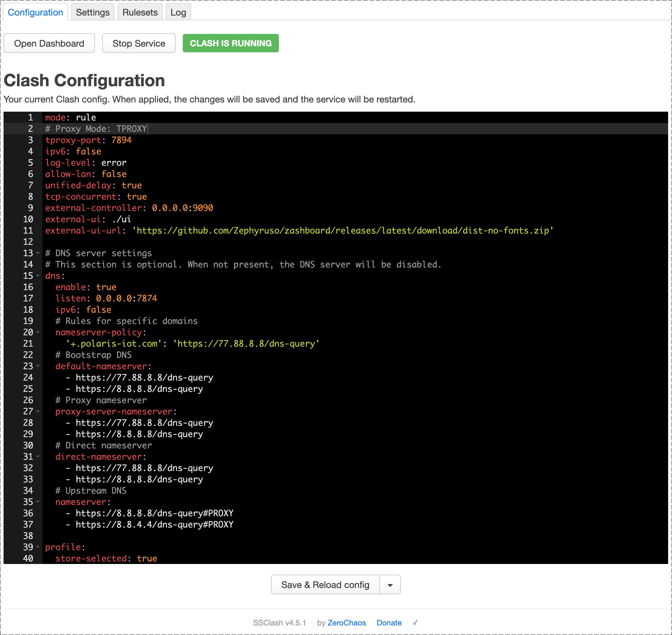Image resolution: width=672 pixels, height=635 pixels.
Task: Click the 'enable: true' line under dns
Action: 86,287
